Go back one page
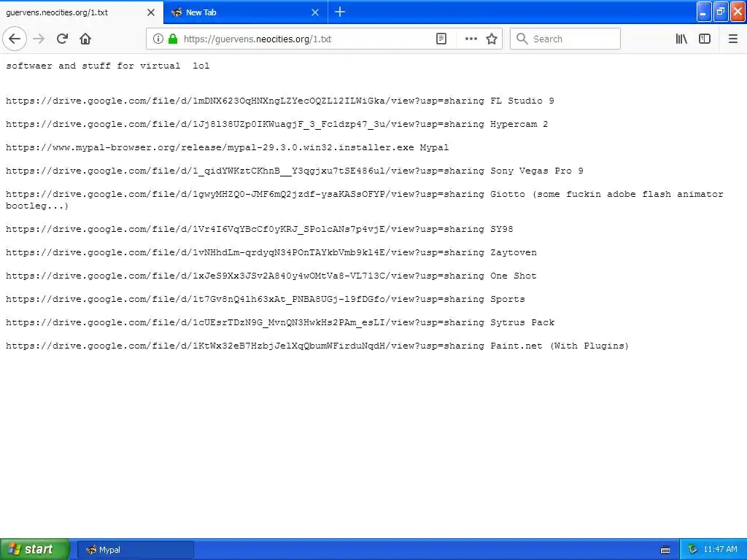Viewport: 747px width, 560px height. tap(15, 39)
